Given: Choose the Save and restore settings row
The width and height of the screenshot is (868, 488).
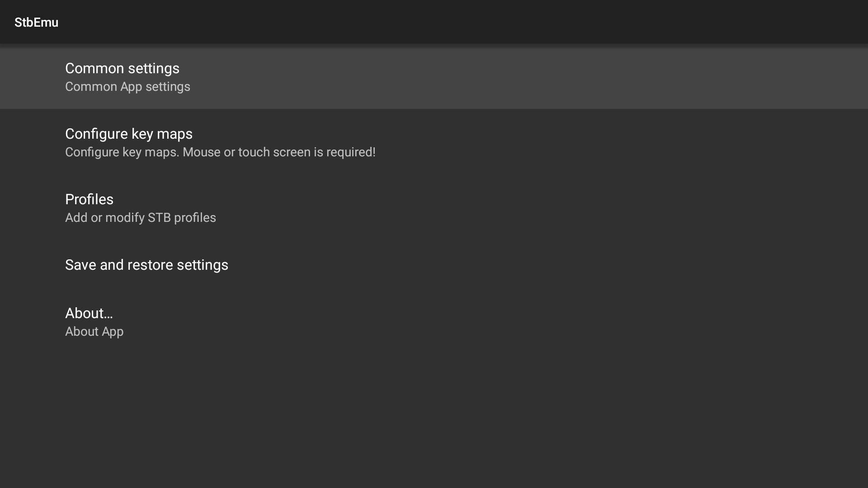Looking at the screenshot, I should (x=434, y=265).
